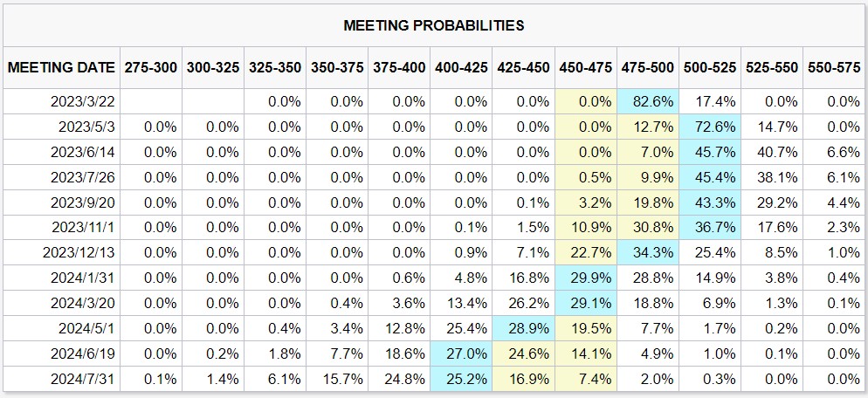Viewport: 868px width, 398px height.
Task: Select the 450-475 rate range header
Action: point(585,67)
